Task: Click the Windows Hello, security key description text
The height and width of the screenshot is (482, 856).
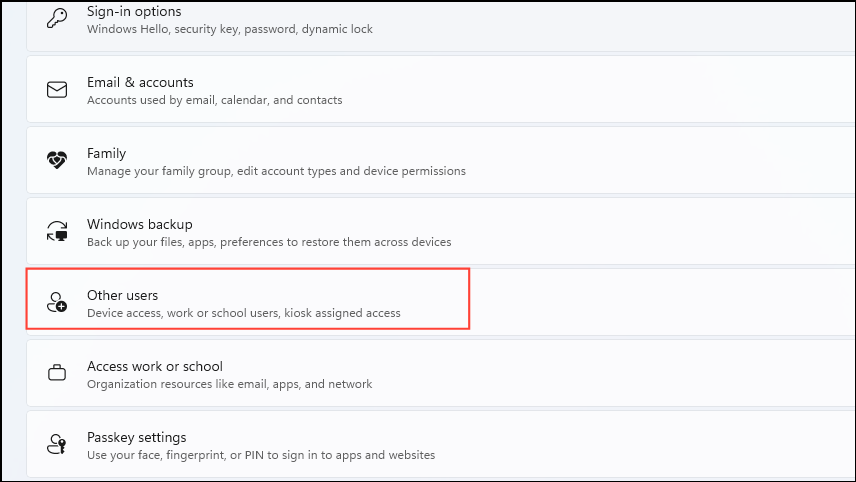Action: click(x=230, y=29)
